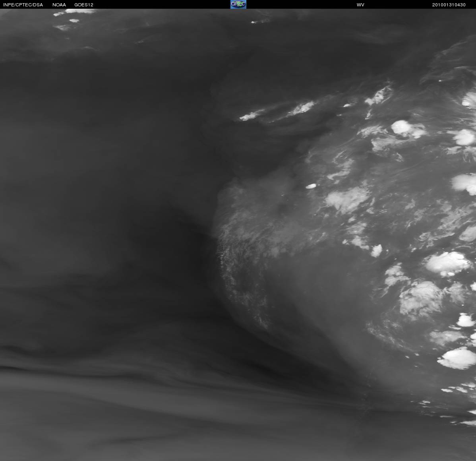Click the CPTEC logo in header
Screen dimensions: 476x461
(238, 4)
